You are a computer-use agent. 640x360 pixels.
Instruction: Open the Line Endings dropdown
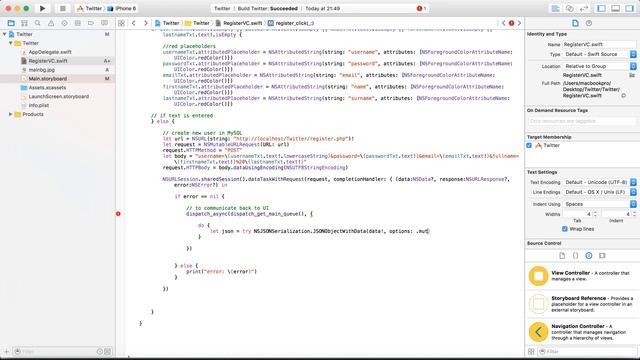tap(600, 192)
